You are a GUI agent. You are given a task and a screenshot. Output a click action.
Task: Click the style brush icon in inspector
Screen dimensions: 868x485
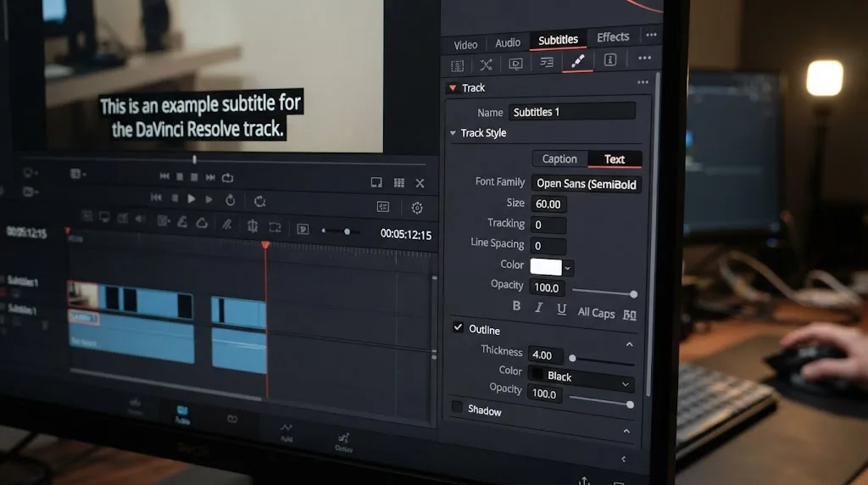pyautogui.click(x=577, y=61)
